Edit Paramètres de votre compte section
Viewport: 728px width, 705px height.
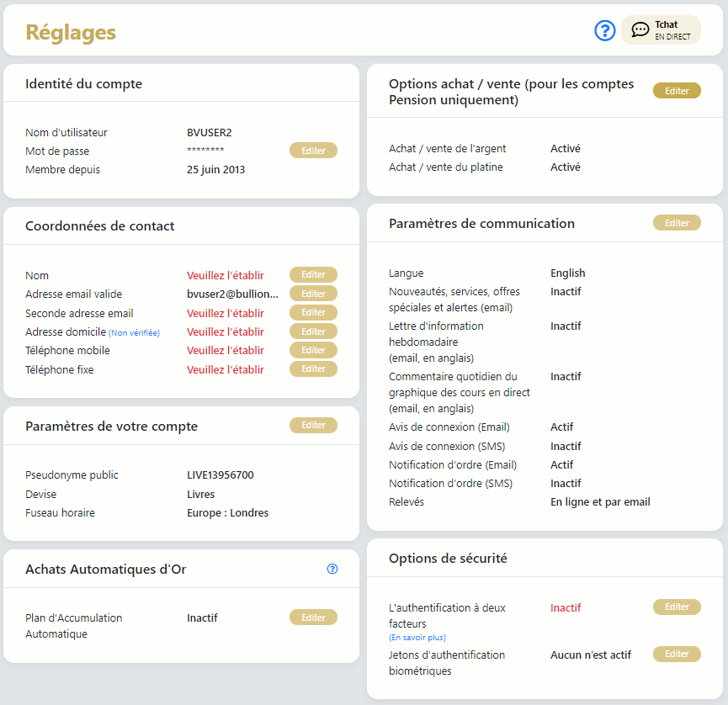313,426
